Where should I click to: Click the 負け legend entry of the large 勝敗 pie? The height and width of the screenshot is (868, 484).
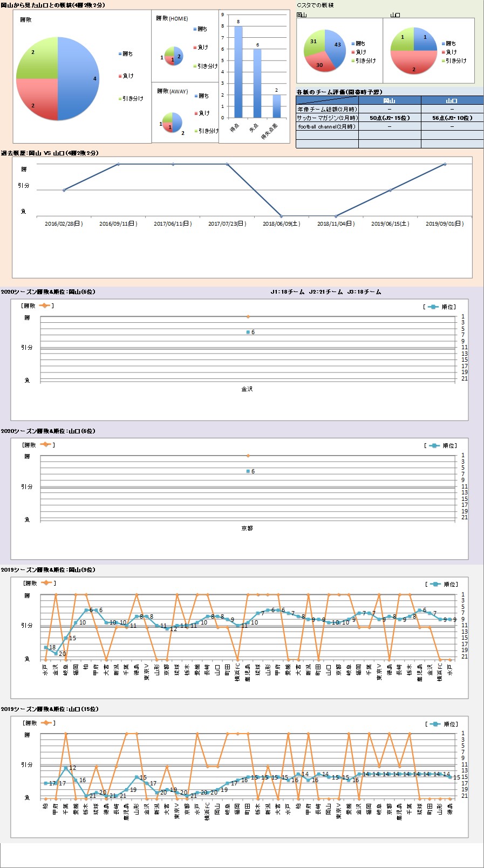(126, 76)
